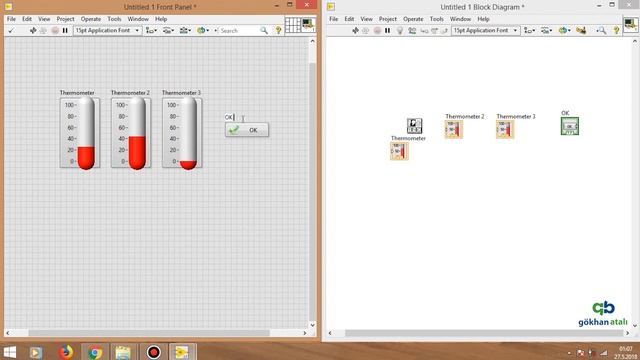The image size is (640, 360).
Task: Open Firefox from the taskbar
Action: [x=65, y=352]
